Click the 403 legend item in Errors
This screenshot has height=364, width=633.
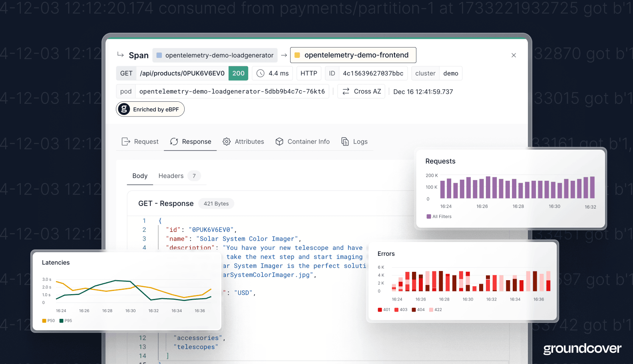pos(401,310)
